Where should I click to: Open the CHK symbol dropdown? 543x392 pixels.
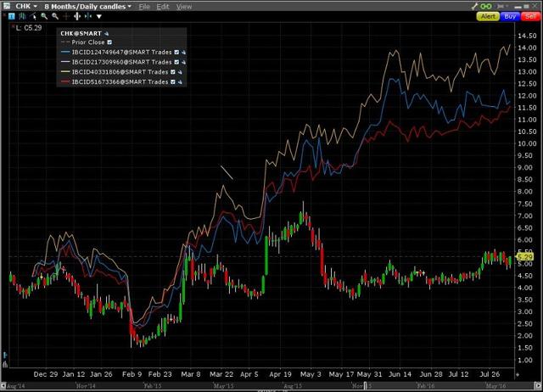coord(26,6)
